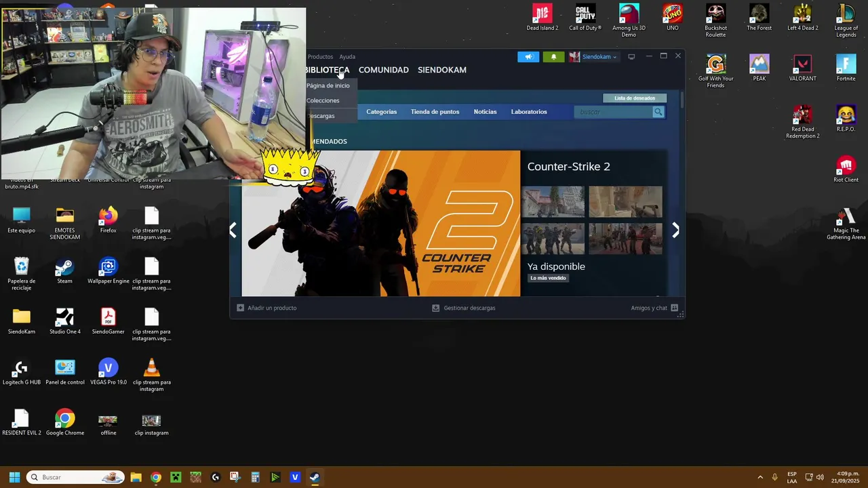Select The Forest desktop icon
The width and height of the screenshot is (868, 488).
pos(759,18)
